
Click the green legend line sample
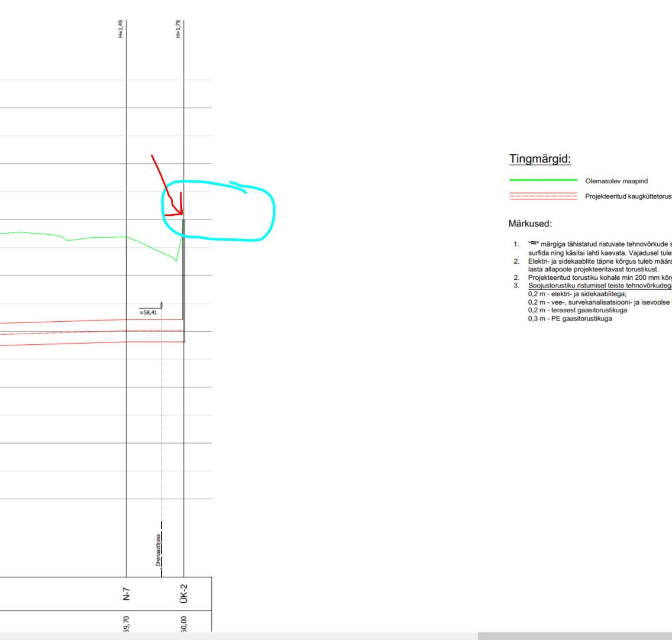[x=543, y=180]
